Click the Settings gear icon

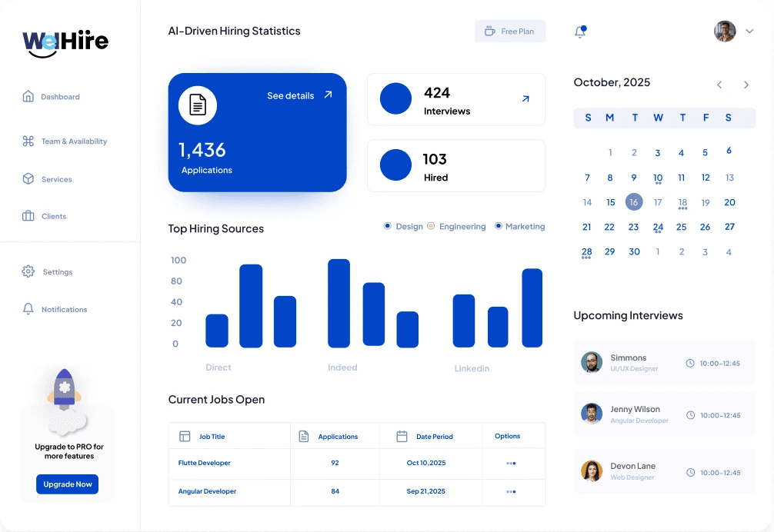point(28,271)
